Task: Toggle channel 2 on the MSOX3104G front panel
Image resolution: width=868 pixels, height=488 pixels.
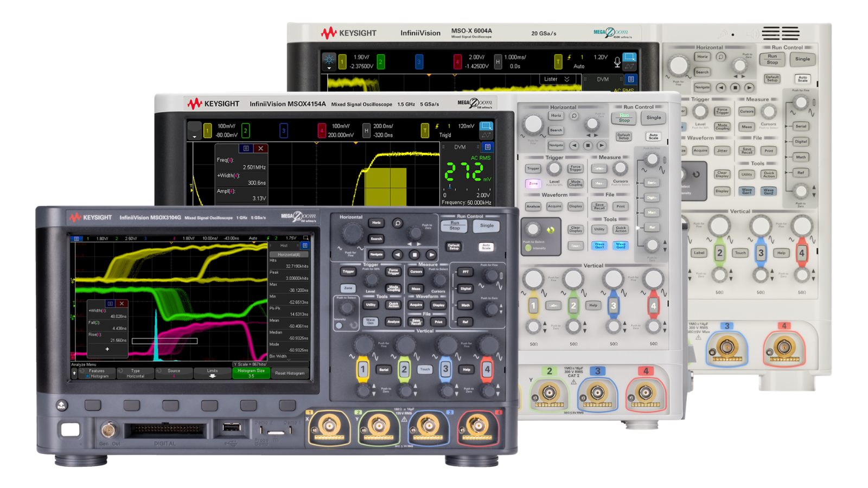Action: (404, 370)
